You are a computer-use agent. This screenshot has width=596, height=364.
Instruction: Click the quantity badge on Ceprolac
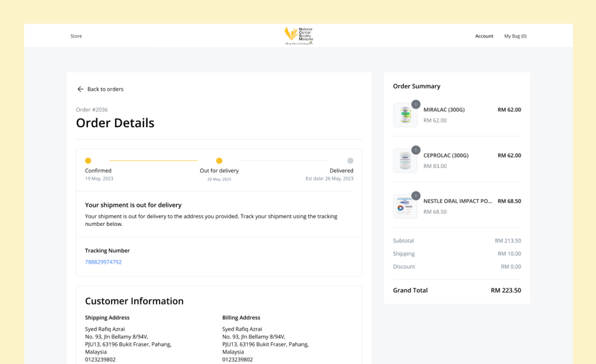click(416, 150)
